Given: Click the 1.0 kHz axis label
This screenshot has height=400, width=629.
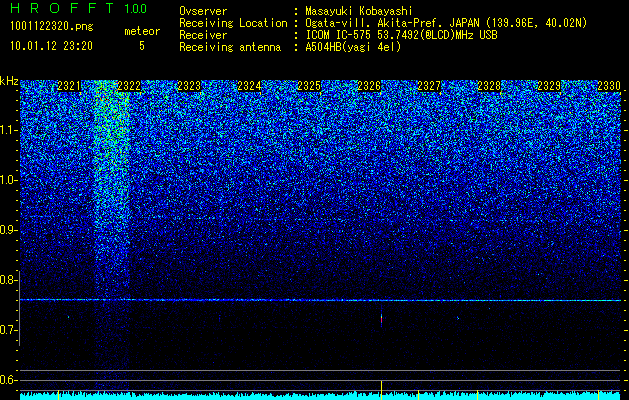Looking at the screenshot, I should pyautogui.click(x=9, y=180).
